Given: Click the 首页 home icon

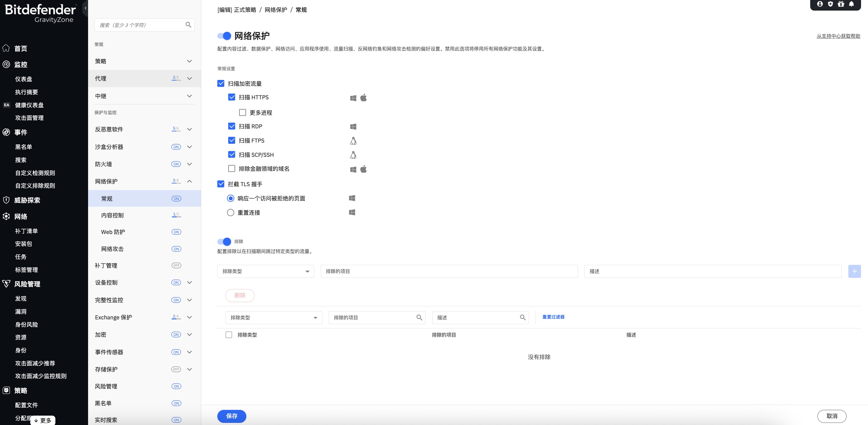Looking at the screenshot, I should 6,48.
